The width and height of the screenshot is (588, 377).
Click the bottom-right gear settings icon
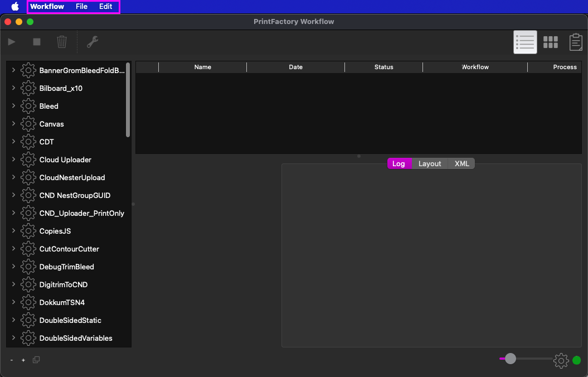[x=561, y=360]
